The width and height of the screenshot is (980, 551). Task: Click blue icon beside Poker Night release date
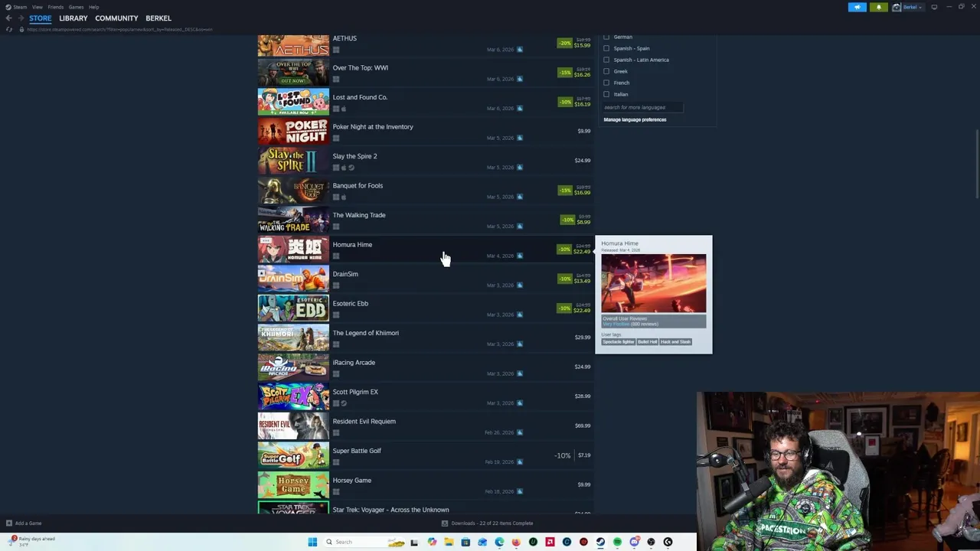(519, 138)
